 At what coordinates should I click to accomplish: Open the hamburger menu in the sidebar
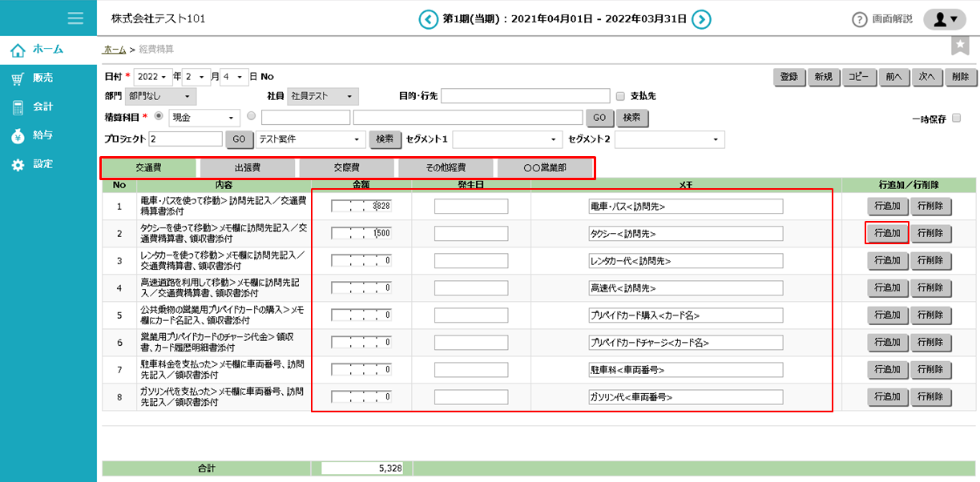click(x=76, y=18)
